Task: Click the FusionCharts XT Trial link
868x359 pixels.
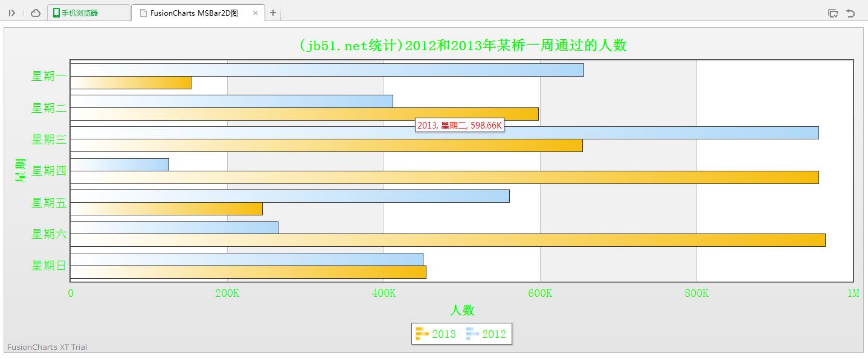Action: [47, 347]
